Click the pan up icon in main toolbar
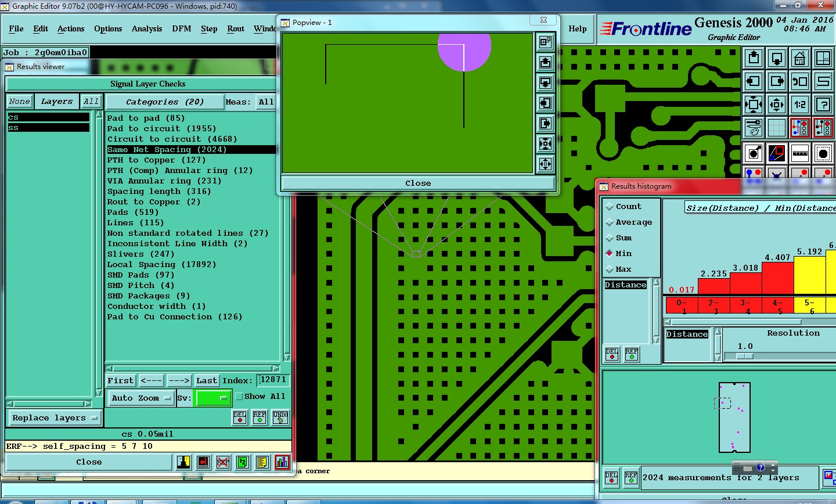The height and width of the screenshot is (504, 836). (754, 59)
